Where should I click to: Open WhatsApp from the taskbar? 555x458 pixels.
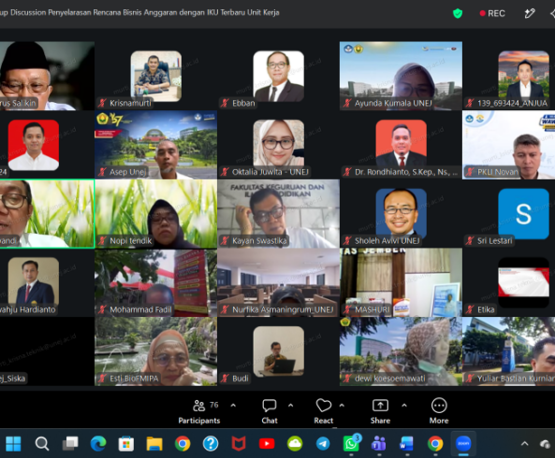[x=351, y=443]
